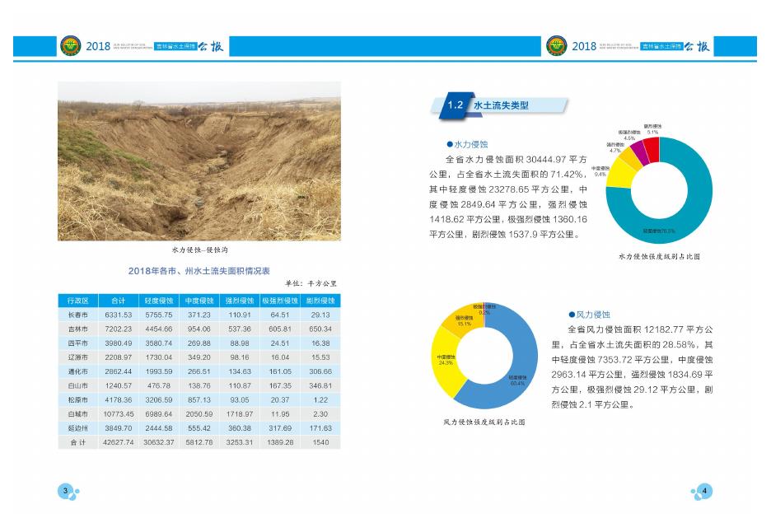Click the cell value 6331.53
771x532 pixels.
118,315
